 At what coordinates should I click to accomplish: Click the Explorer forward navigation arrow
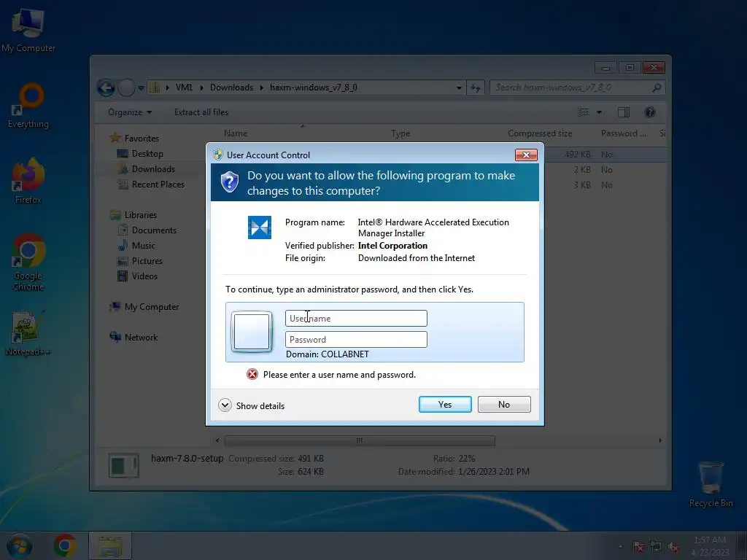pos(126,87)
